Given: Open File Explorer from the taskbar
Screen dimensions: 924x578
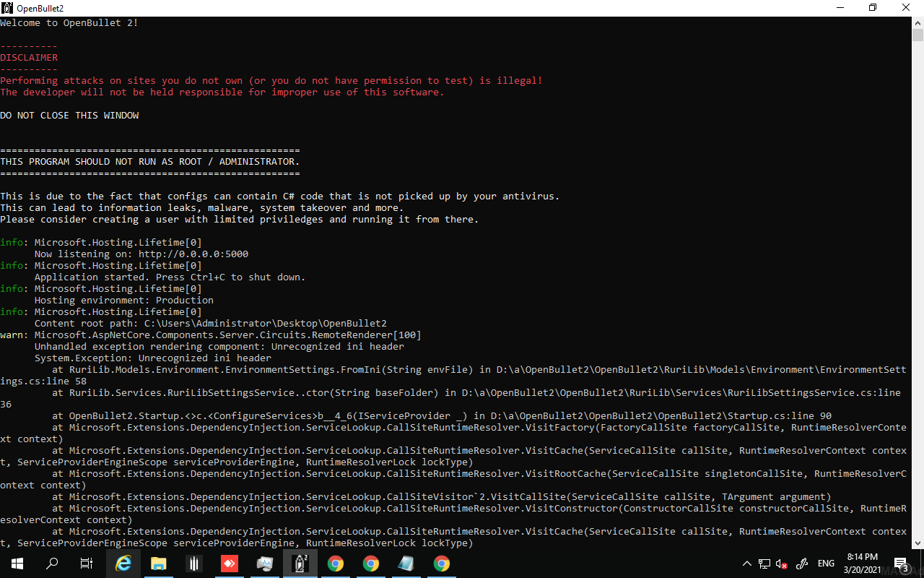Looking at the screenshot, I should pyautogui.click(x=159, y=564).
